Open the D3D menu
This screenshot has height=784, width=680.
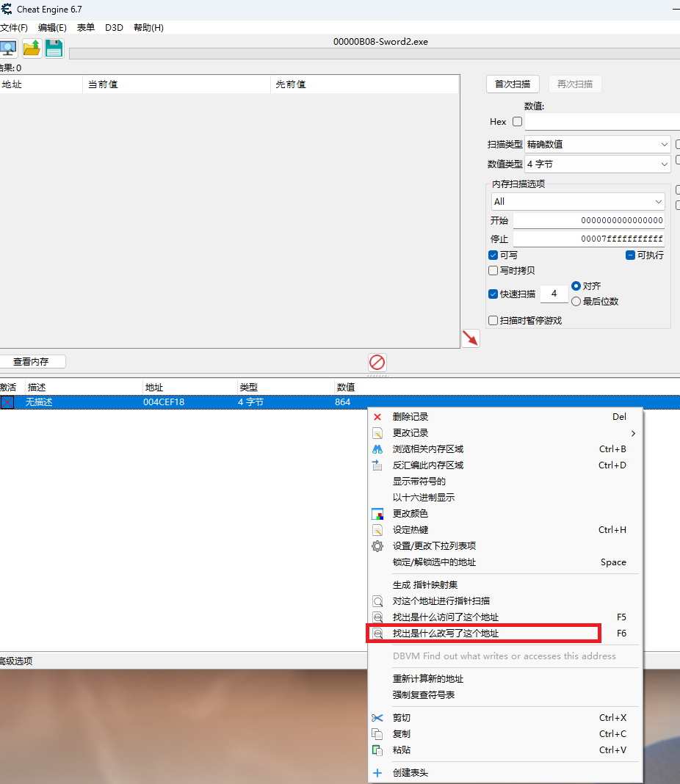click(114, 27)
